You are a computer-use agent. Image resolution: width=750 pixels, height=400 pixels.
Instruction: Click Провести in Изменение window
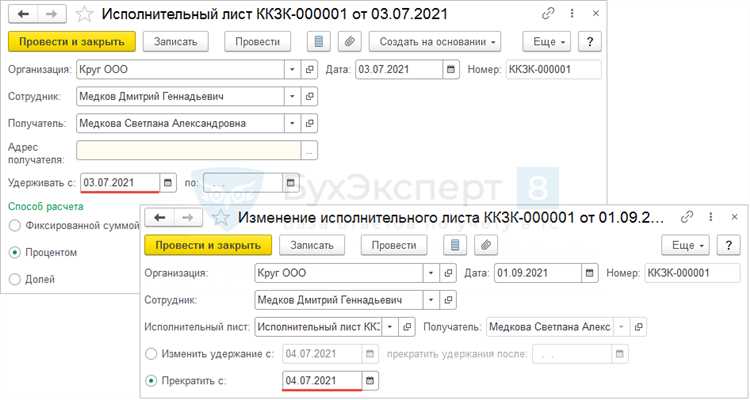(x=394, y=245)
